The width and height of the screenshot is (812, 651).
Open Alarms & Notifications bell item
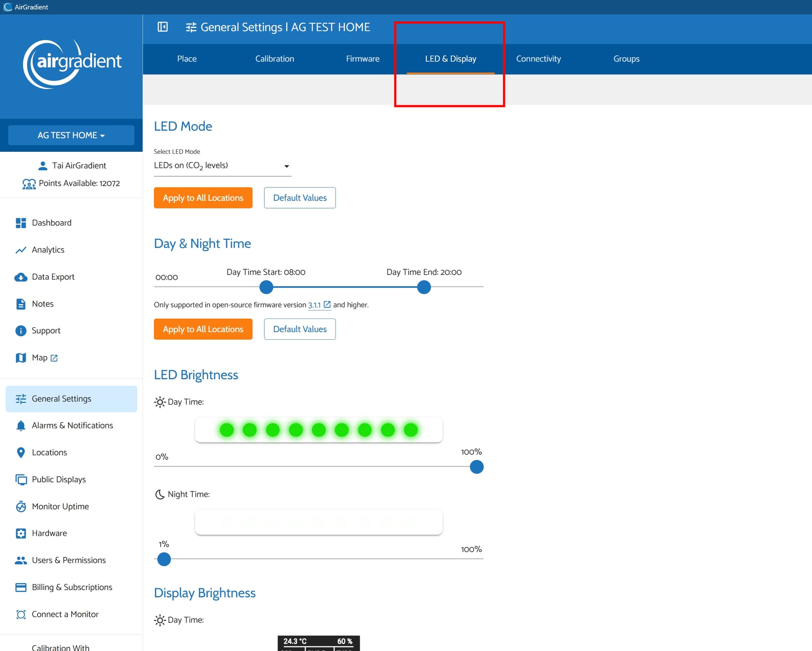pyautogui.click(x=72, y=426)
